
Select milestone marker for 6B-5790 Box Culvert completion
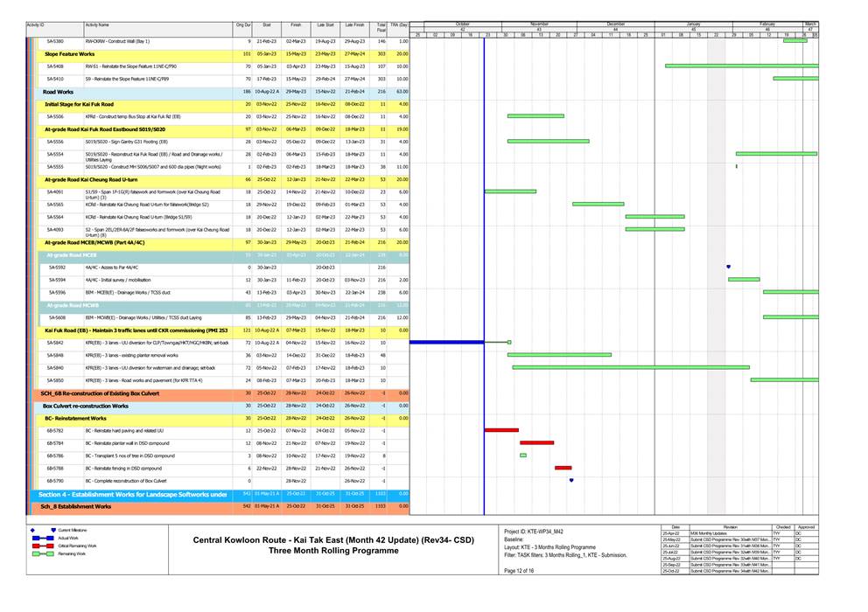point(571,480)
